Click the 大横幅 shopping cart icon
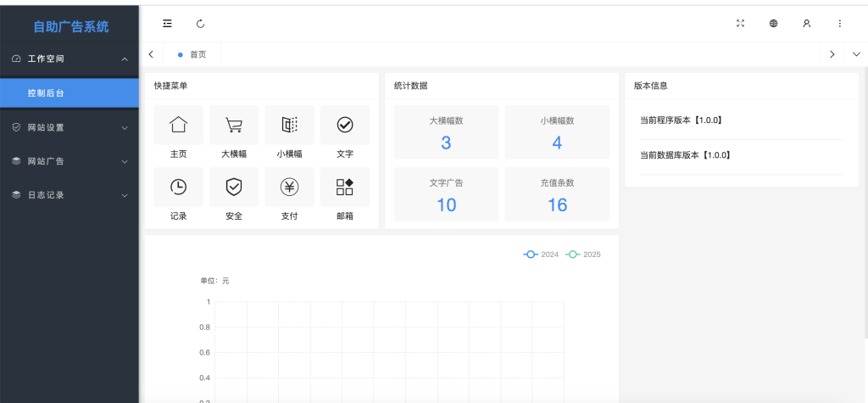The width and height of the screenshot is (868, 403). pos(234,126)
